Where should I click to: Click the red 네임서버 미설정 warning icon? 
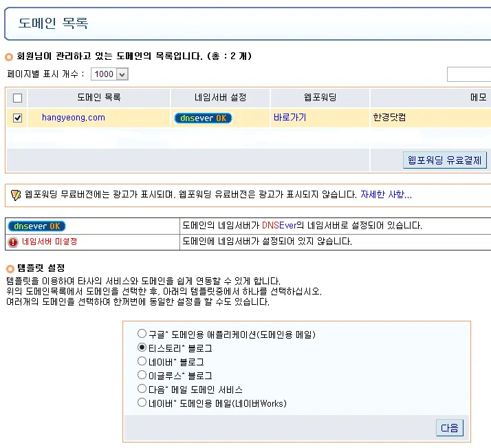click(x=13, y=242)
